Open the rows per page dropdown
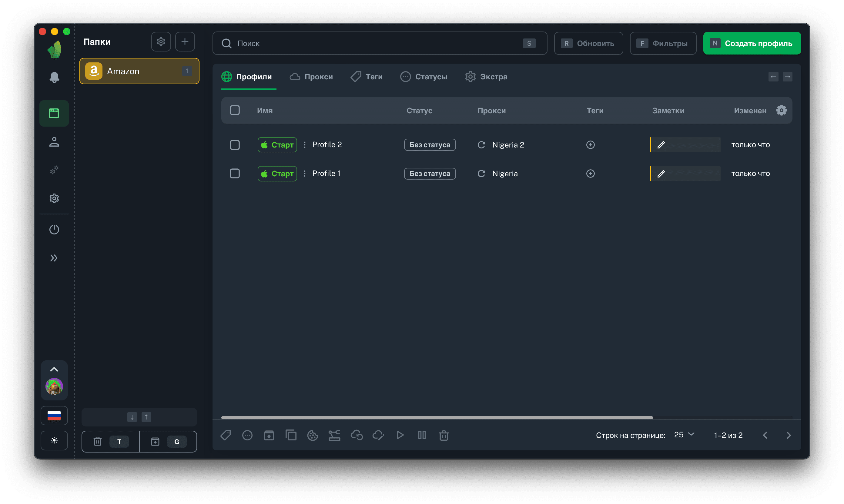This screenshot has height=504, width=844. pyautogui.click(x=684, y=435)
